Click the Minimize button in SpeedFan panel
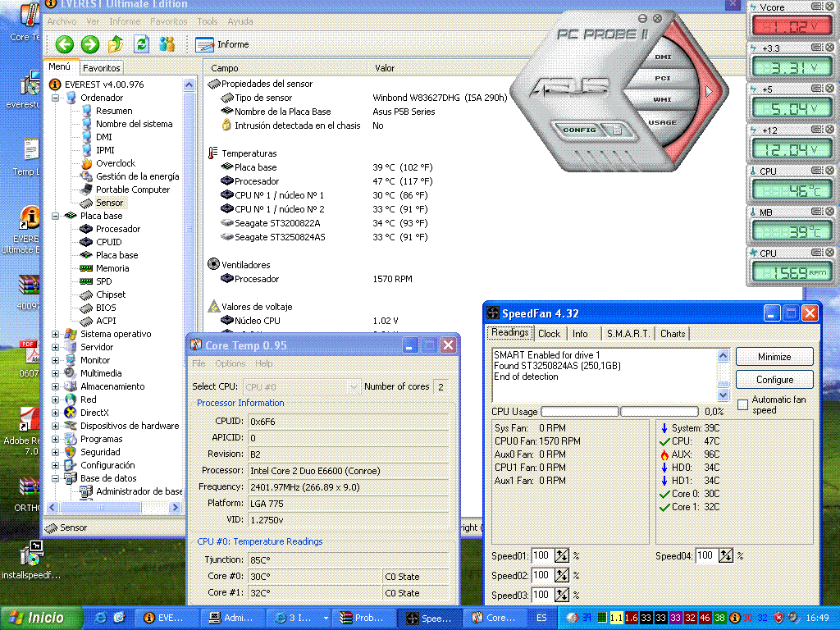The image size is (840, 630). click(x=774, y=356)
